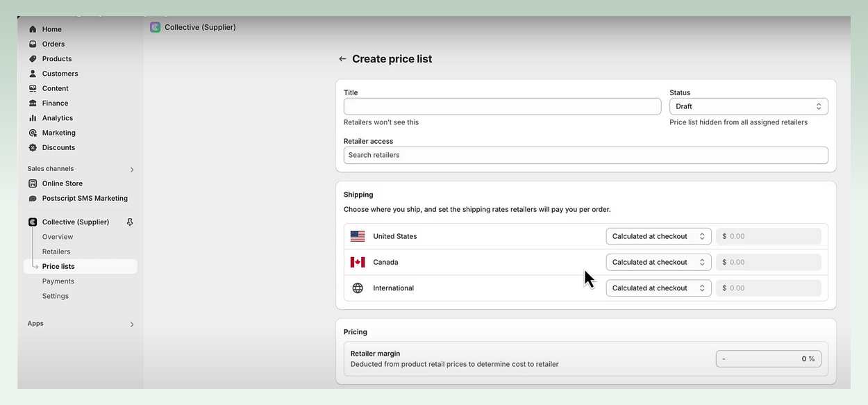Open the Status dropdown showing Draft
The height and width of the screenshot is (405, 868).
tap(749, 106)
